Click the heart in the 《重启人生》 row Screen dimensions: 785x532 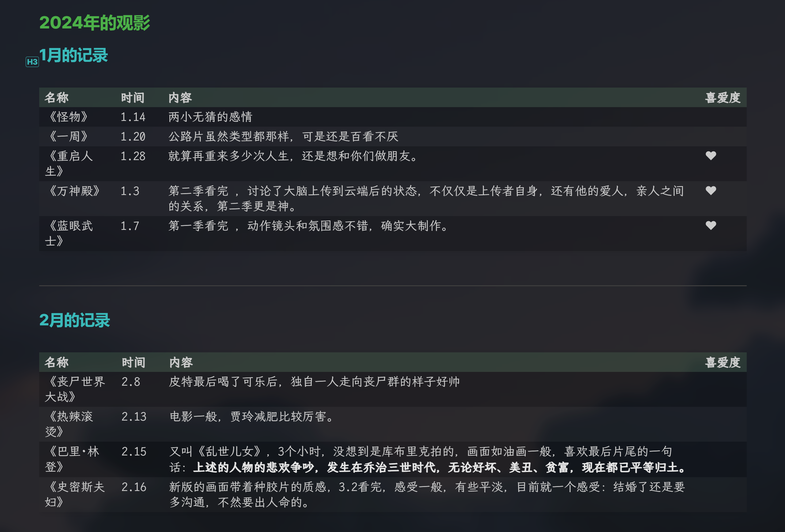tap(711, 155)
